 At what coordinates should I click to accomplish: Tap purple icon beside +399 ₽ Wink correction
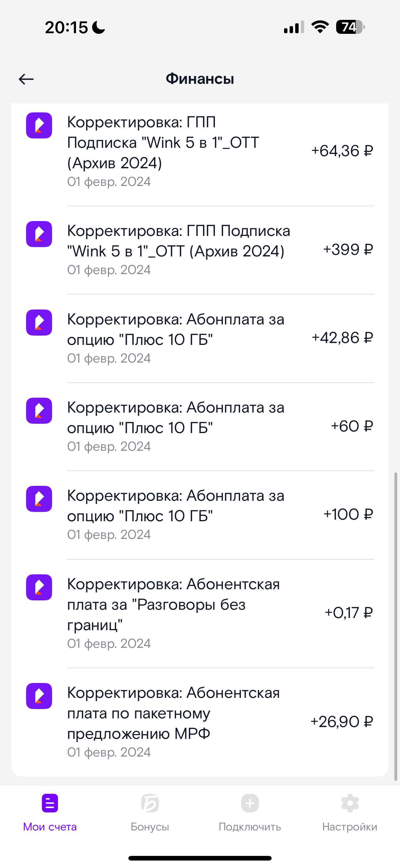pos(39,234)
